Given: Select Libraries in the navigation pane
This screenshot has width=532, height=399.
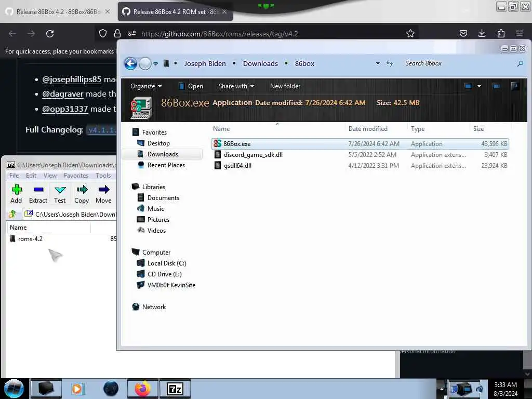Looking at the screenshot, I should pyautogui.click(x=153, y=187).
